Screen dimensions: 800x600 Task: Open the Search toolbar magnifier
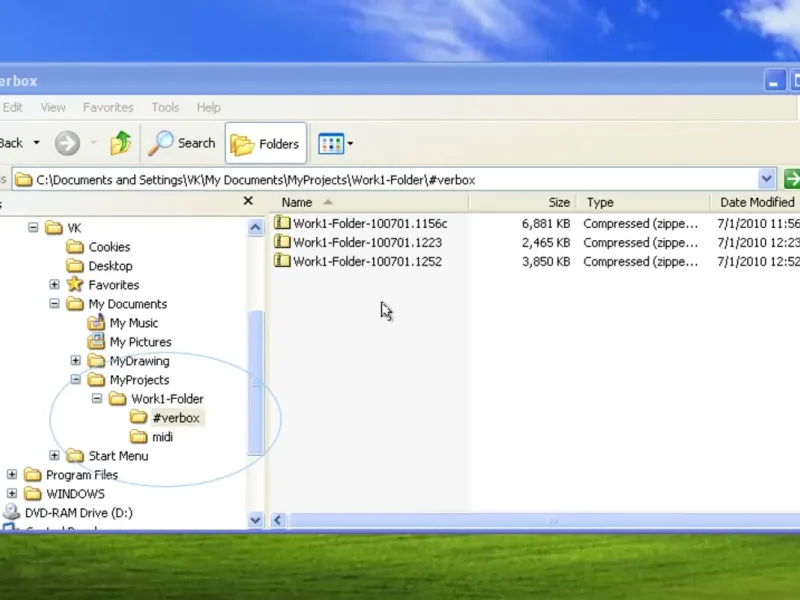(161, 144)
